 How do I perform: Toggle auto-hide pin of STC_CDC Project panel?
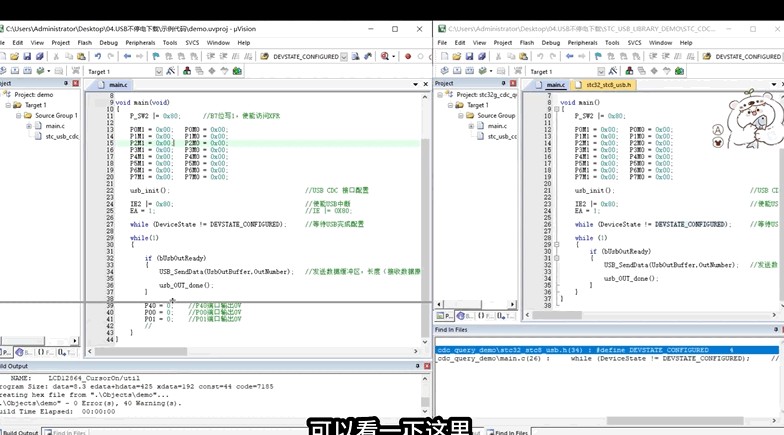[504, 83]
